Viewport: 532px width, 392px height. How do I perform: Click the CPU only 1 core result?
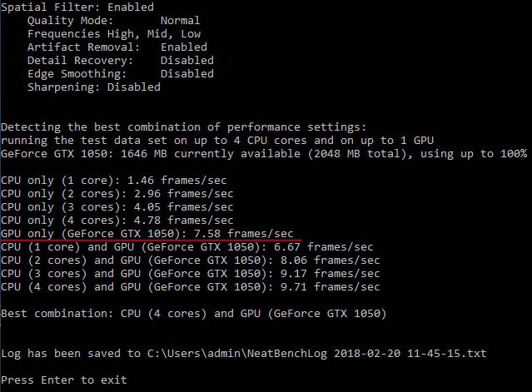[x=114, y=181]
